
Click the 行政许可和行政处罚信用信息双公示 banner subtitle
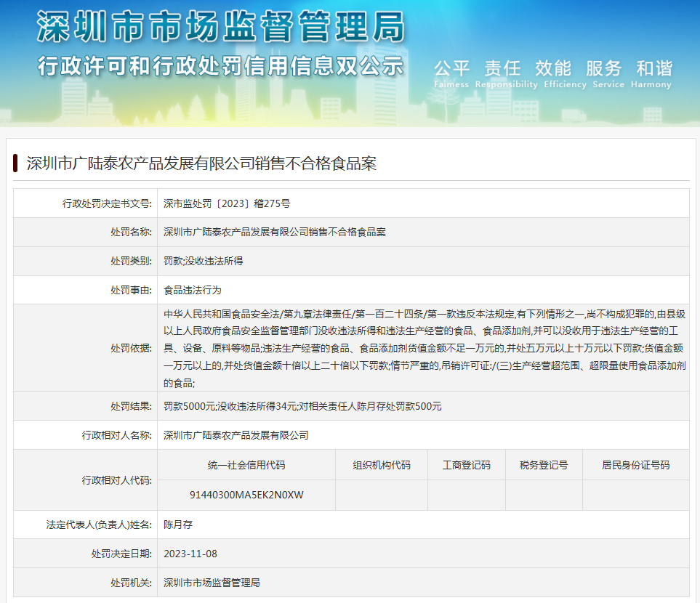(x=220, y=66)
